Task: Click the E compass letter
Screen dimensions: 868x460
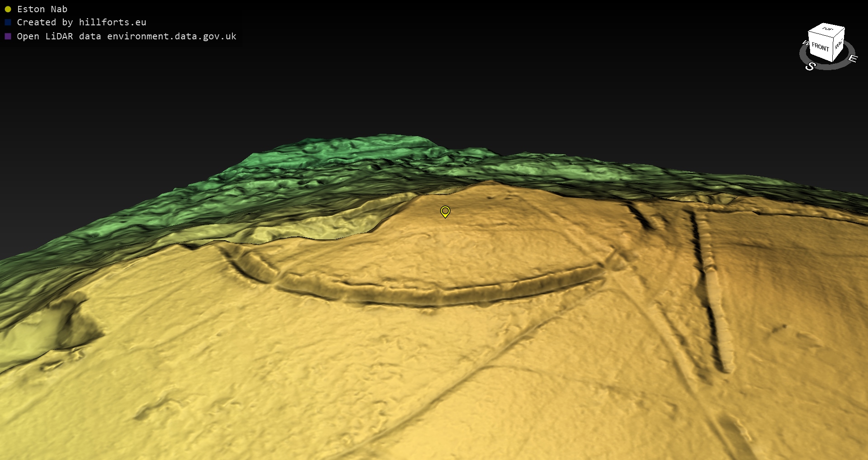Action: click(853, 58)
